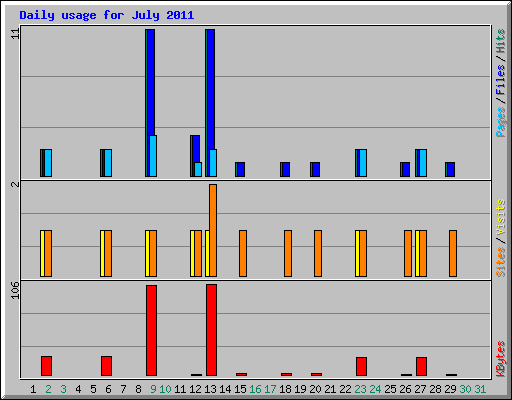This screenshot has width=512, height=400.
Task: Click the 'Pages' legend label
Action: [500, 122]
